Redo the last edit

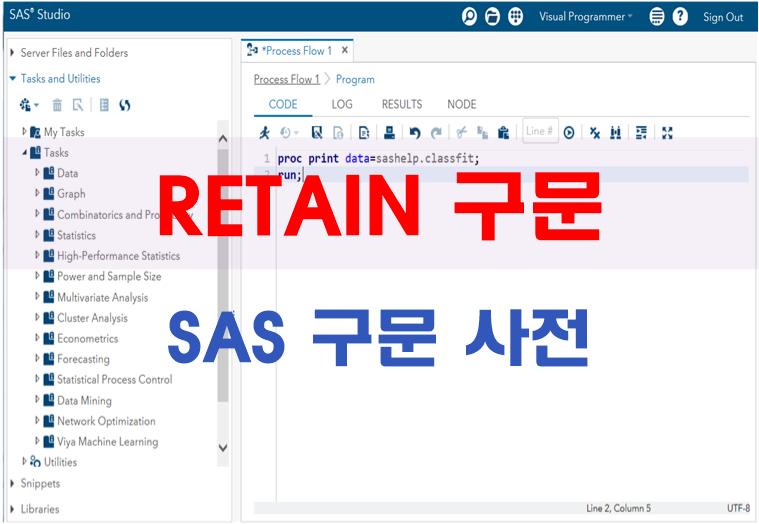pyautogui.click(x=436, y=133)
